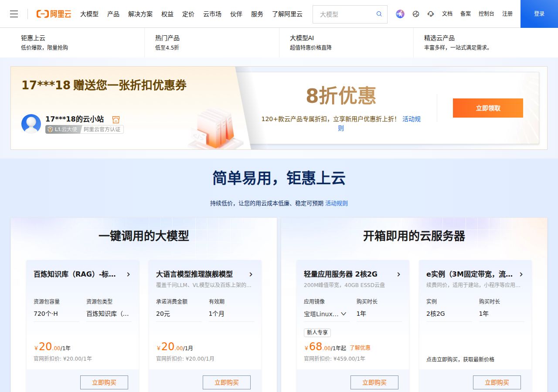Click the search magnifier icon

pos(379,14)
